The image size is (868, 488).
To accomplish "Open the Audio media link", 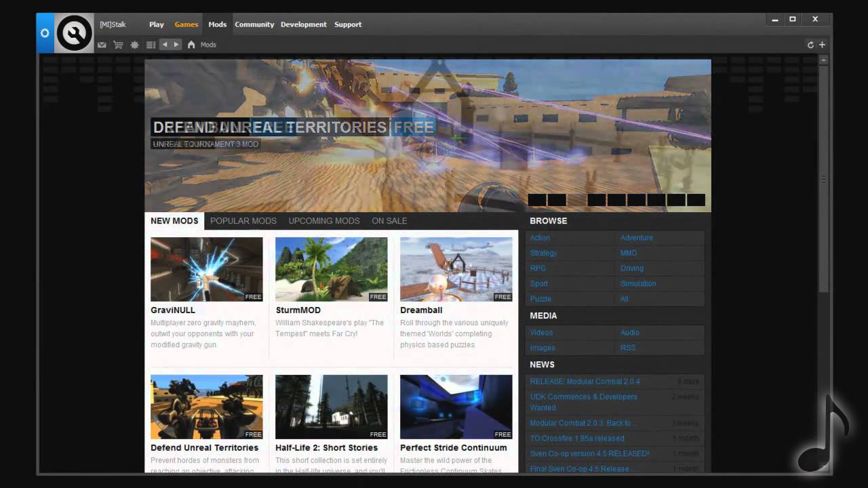I will (x=630, y=333).
